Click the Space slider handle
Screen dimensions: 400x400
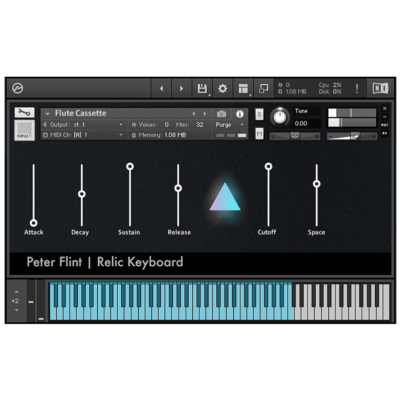(317, 184)
